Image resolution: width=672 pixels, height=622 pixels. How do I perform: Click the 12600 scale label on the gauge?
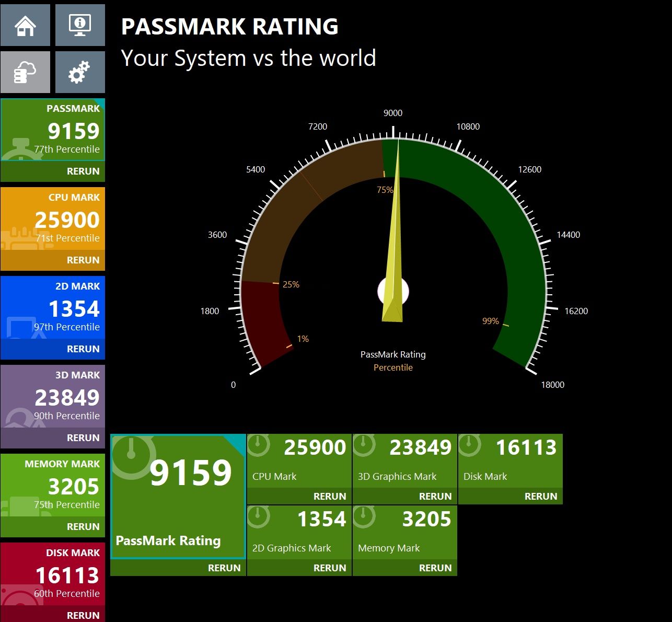pyautogui.click(x=530, y=169)
